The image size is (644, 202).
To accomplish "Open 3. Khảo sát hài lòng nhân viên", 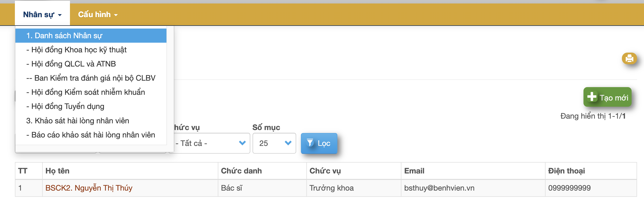I will [78, 121].
